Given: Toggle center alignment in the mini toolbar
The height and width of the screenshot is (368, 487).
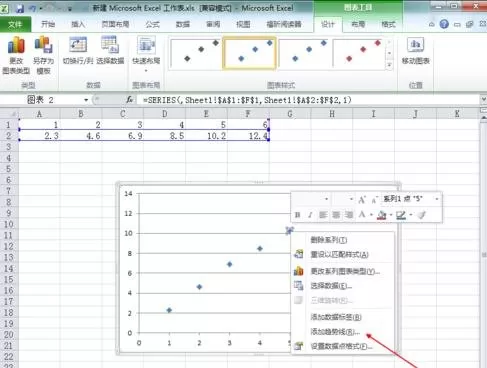Looking at the screenshot, I should [x=336, y=215].
